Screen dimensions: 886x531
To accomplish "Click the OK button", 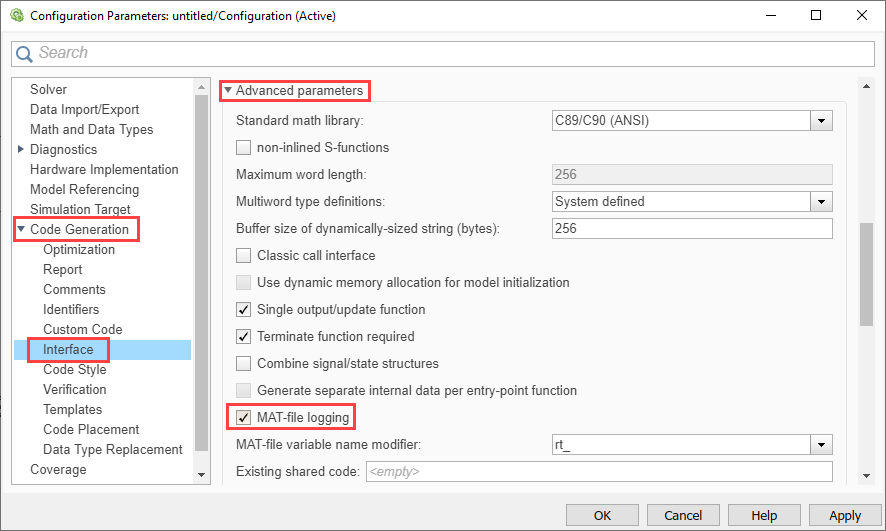I will [x=602, y=515].
